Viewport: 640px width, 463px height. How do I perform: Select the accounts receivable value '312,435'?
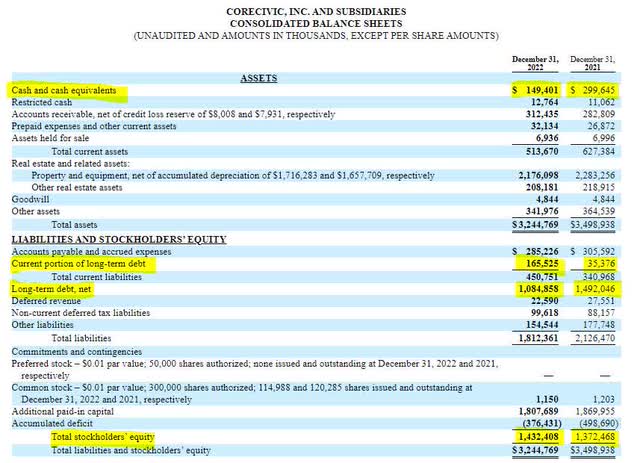point(542,114)
